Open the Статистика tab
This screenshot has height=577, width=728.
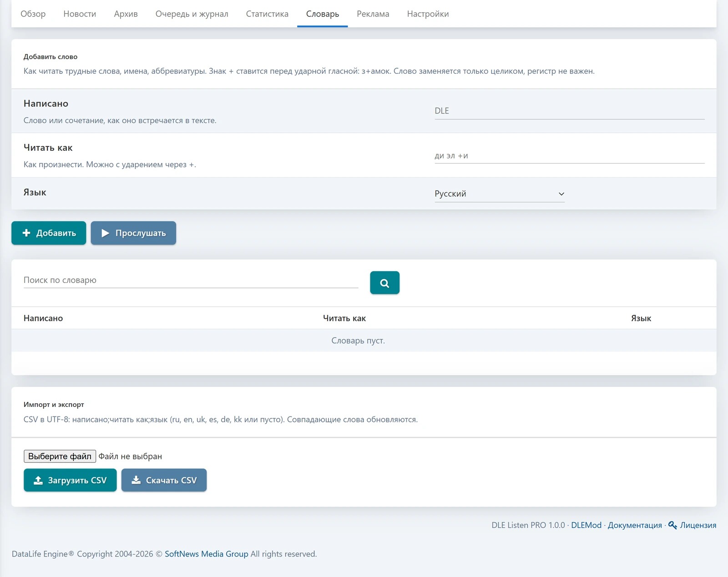point(267,14)
